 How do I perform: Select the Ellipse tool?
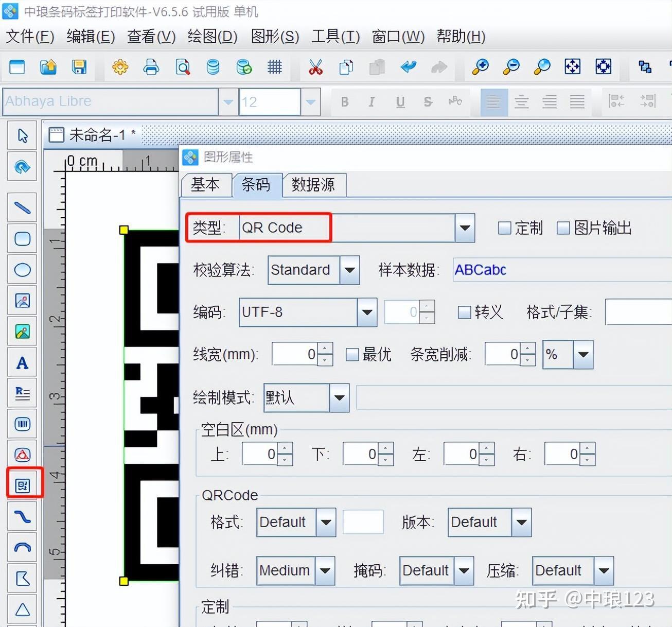[x=22, y=269]
